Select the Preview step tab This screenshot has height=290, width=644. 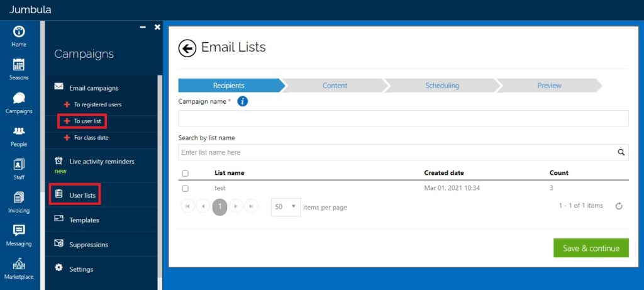click(550, 86)
